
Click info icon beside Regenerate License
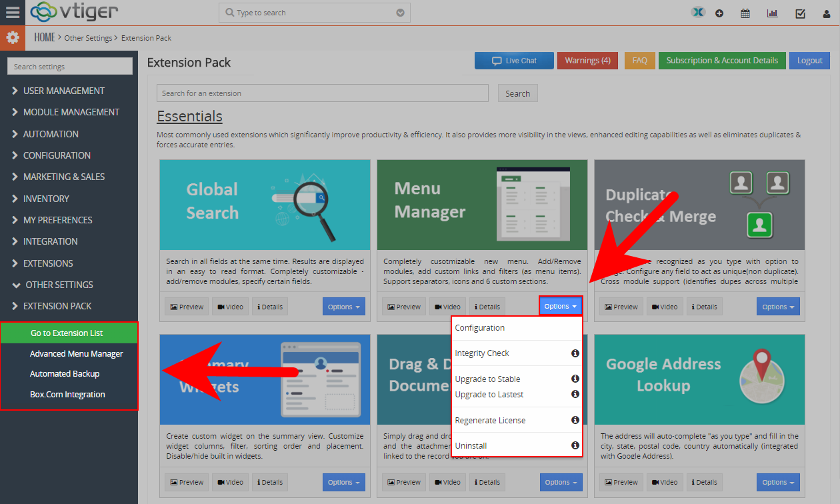575,420
